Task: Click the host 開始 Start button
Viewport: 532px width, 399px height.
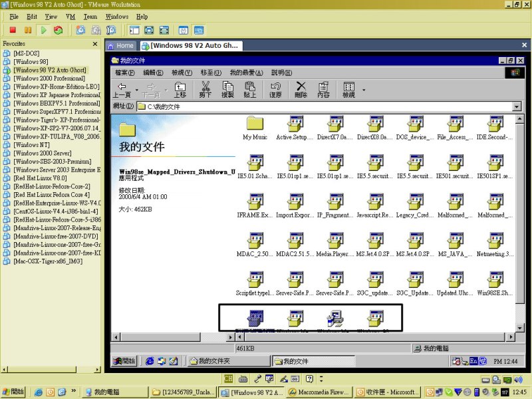Action: click(x=13, y=392)
